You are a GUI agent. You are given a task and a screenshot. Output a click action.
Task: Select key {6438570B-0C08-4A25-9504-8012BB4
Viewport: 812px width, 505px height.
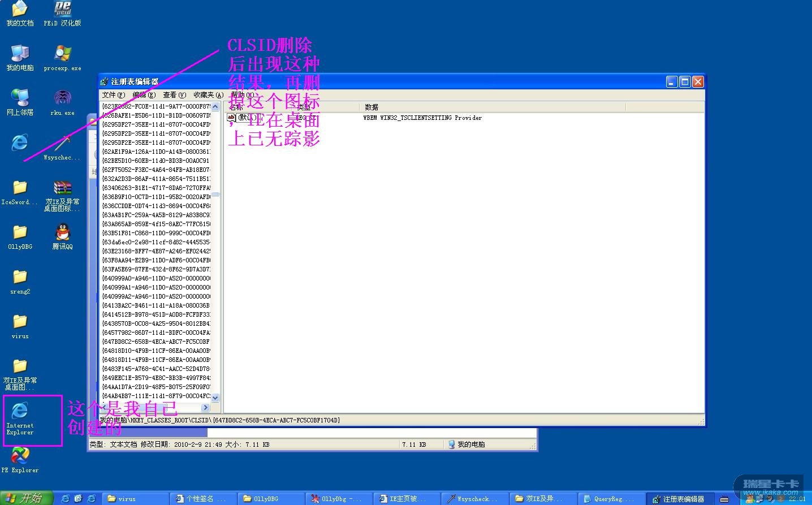coord(156,323)
